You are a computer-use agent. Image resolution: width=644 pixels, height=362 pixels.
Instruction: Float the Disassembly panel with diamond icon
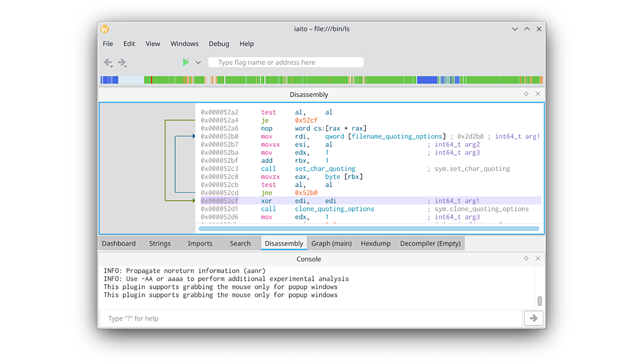coord(526,94)
